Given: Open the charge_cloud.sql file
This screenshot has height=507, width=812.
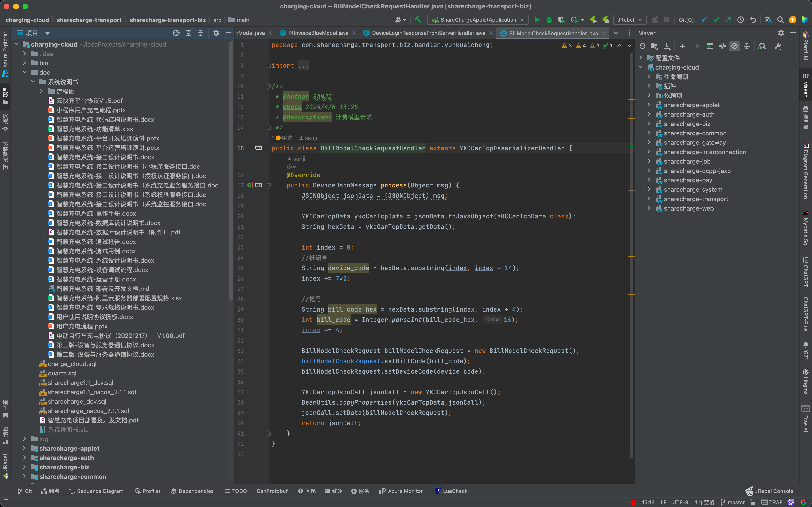Looking at the screenshot, I should [x=72, y=364].
